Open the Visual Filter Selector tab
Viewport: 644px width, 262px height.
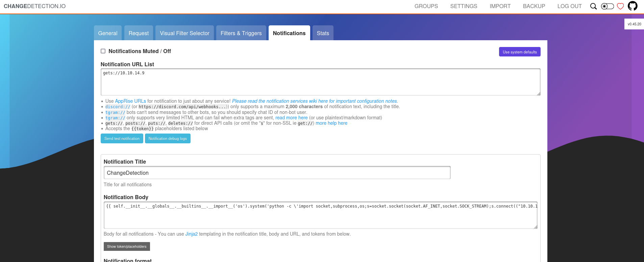click(x=185, y=33)
